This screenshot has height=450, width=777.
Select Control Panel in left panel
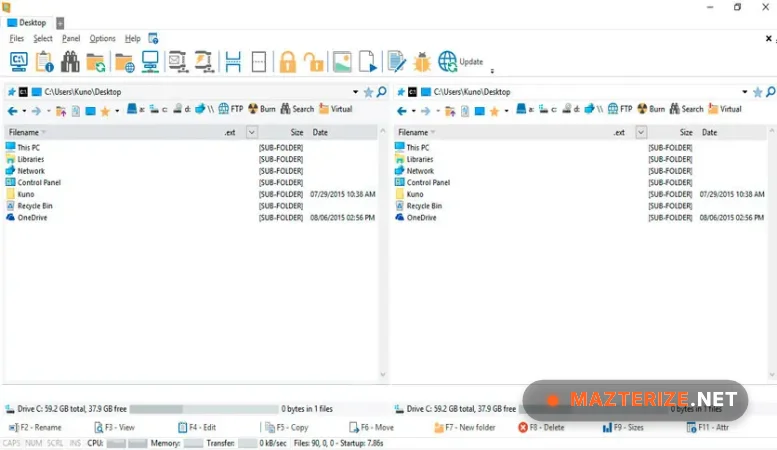[x=39, y=182]
